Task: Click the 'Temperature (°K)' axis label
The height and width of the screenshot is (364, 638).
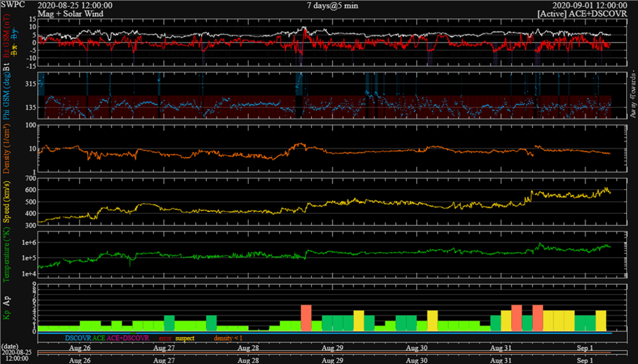Action: [6, 255]
